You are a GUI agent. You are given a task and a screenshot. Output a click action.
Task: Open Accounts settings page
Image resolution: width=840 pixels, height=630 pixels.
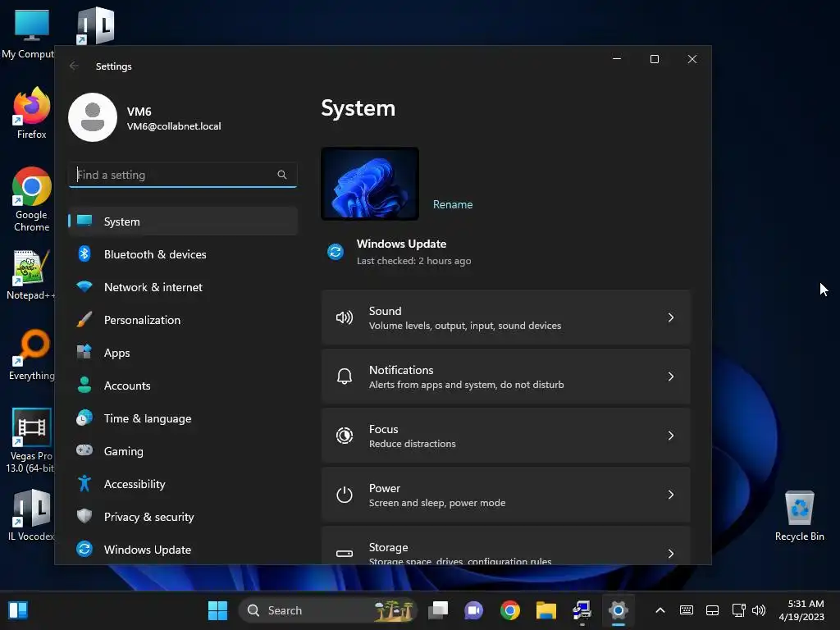(183, 386)
